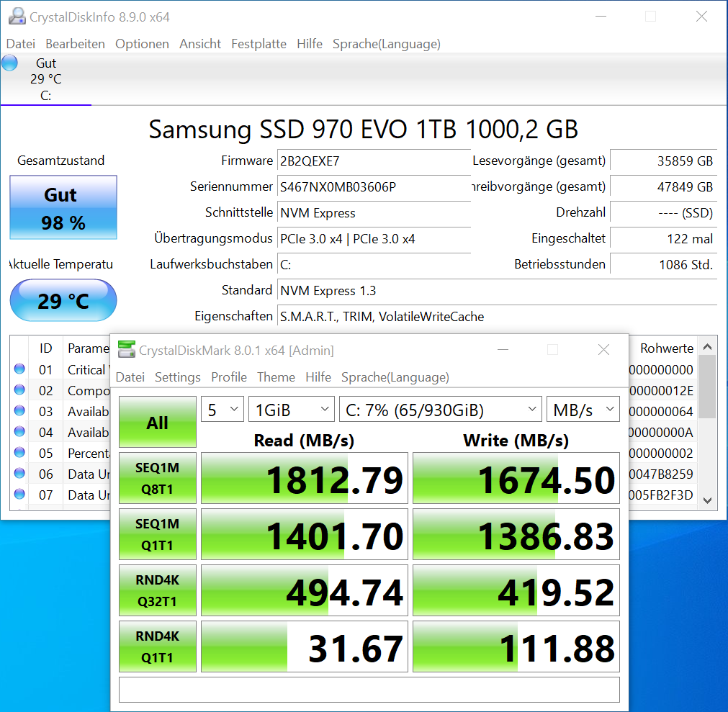Click the SEQ1M Q1T1 read result 1401.70
This screenshot has height=712, width=728.
[305, 534]
